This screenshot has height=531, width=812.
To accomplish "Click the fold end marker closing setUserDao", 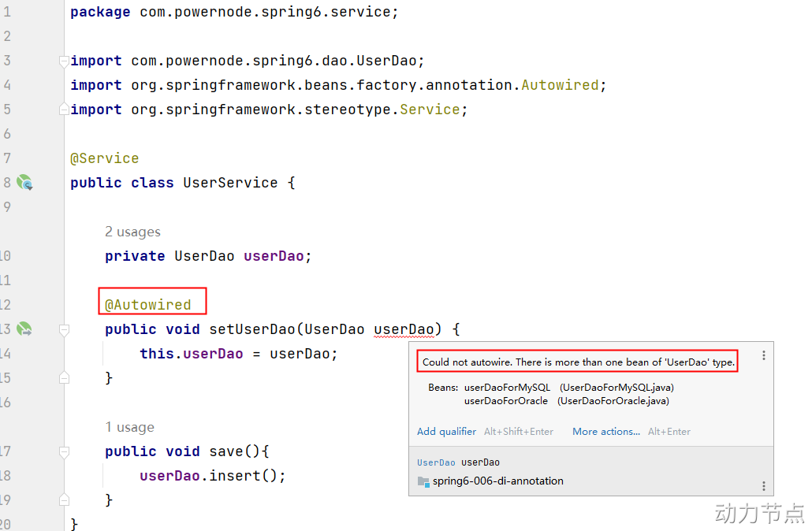I will pos(64,378).
